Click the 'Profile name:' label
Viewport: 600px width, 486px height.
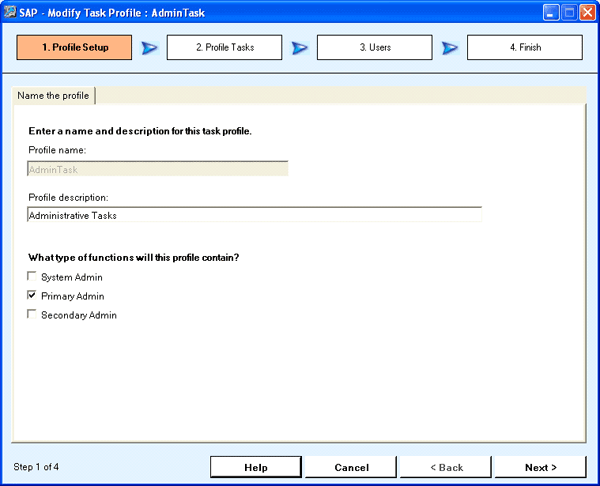57,150
